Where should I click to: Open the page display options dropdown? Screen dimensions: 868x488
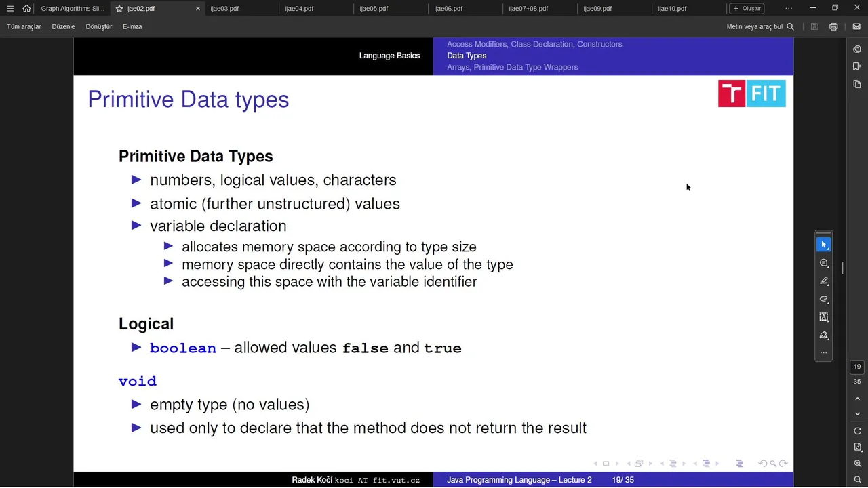(x=857, y=447)
